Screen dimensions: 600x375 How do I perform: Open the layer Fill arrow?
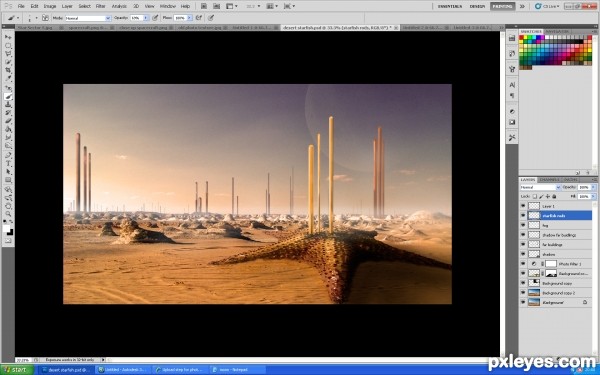click(593, 196)
